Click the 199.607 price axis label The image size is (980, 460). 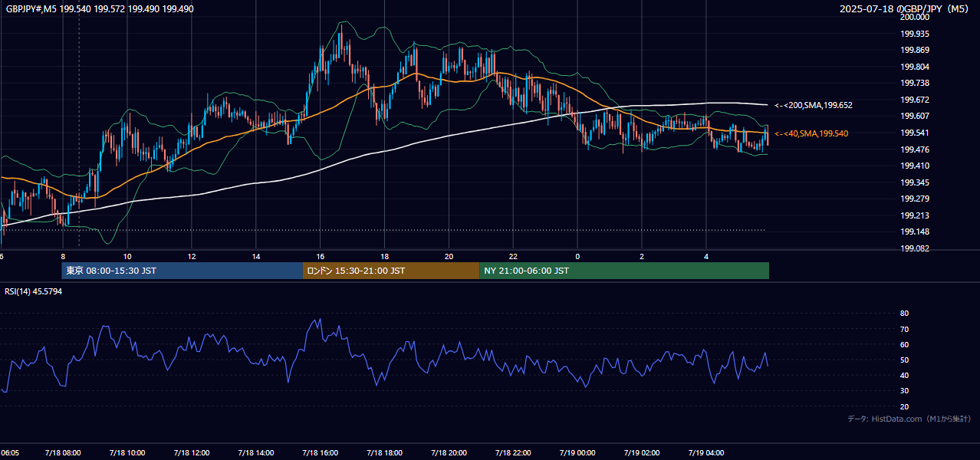(x=916, y=116)
